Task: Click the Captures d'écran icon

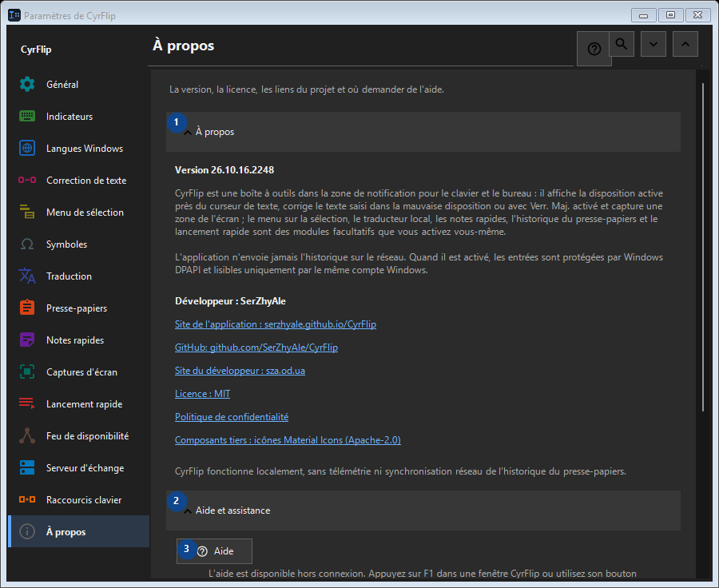Action: (27, 372)
